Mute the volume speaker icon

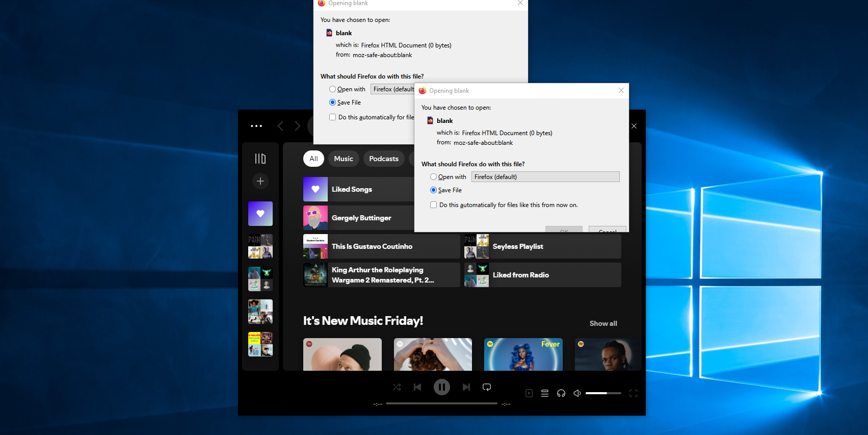point(577,393)
